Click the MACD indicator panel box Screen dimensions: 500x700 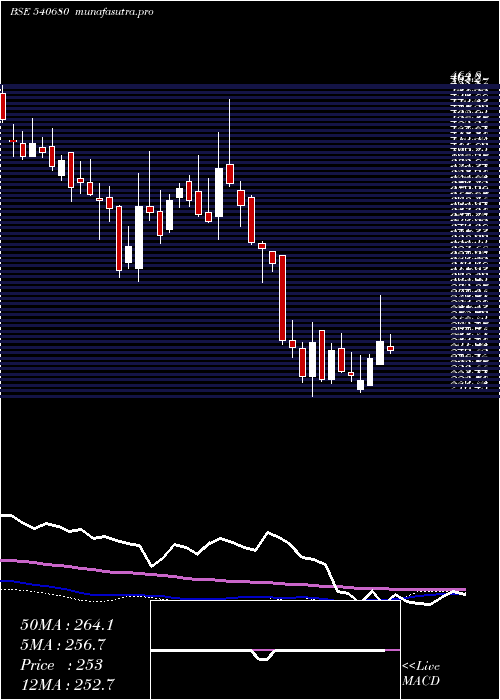275,650
